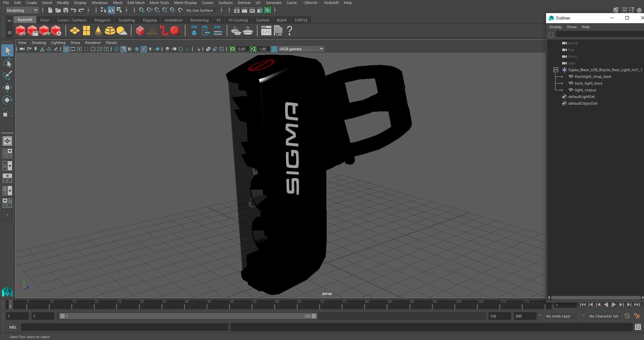Open the Outliner Display menu
The height and width of the screenshot is (340, 644).
point(555,27)
